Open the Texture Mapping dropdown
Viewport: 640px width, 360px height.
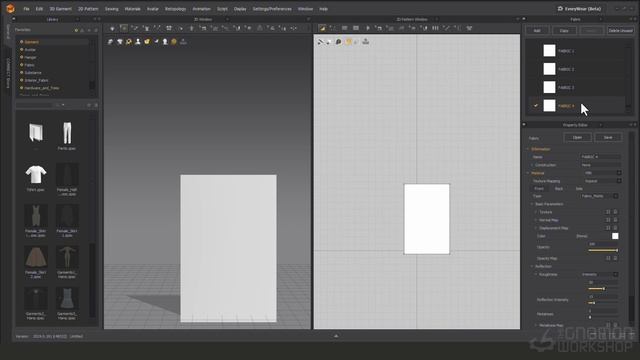(x=619, y=181)
